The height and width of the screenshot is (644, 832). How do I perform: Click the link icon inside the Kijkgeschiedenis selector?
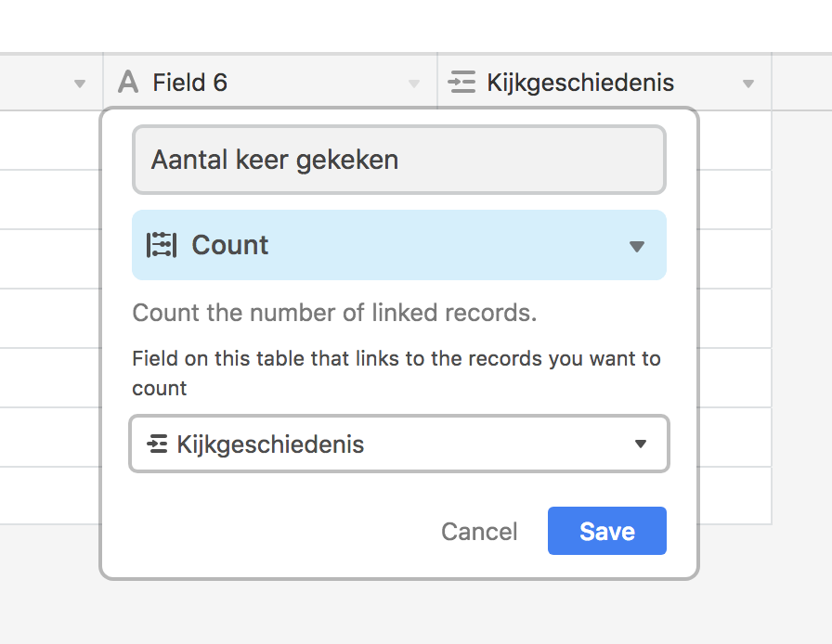tap(157, 444)
